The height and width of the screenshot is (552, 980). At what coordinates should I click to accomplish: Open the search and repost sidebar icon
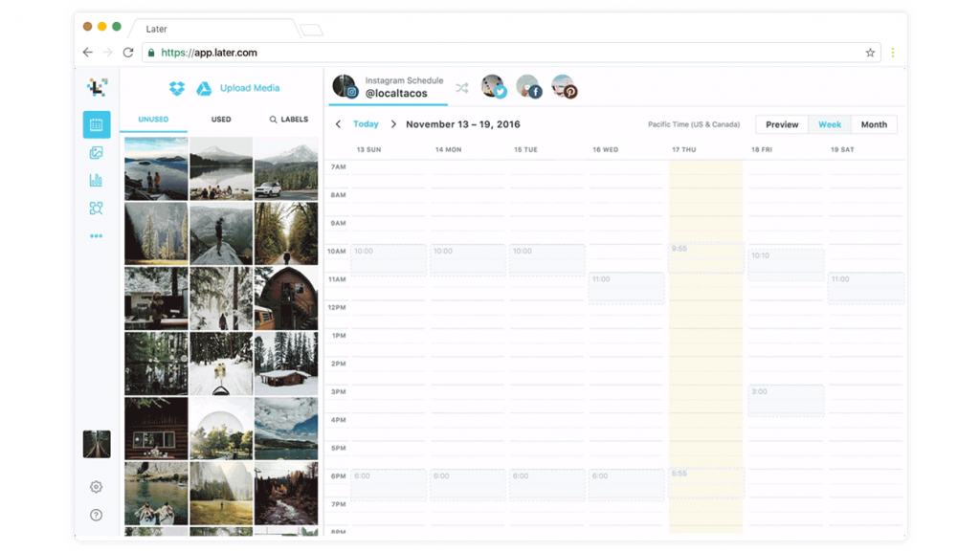pos(97,209)
